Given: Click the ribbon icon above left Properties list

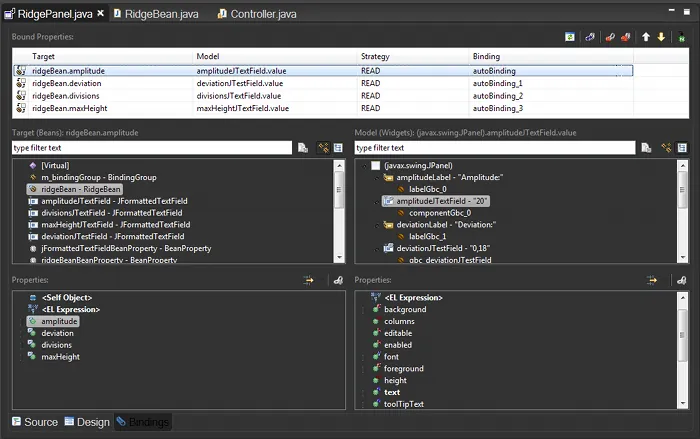Looking at the screenshot, I should [x=338, y=280].
